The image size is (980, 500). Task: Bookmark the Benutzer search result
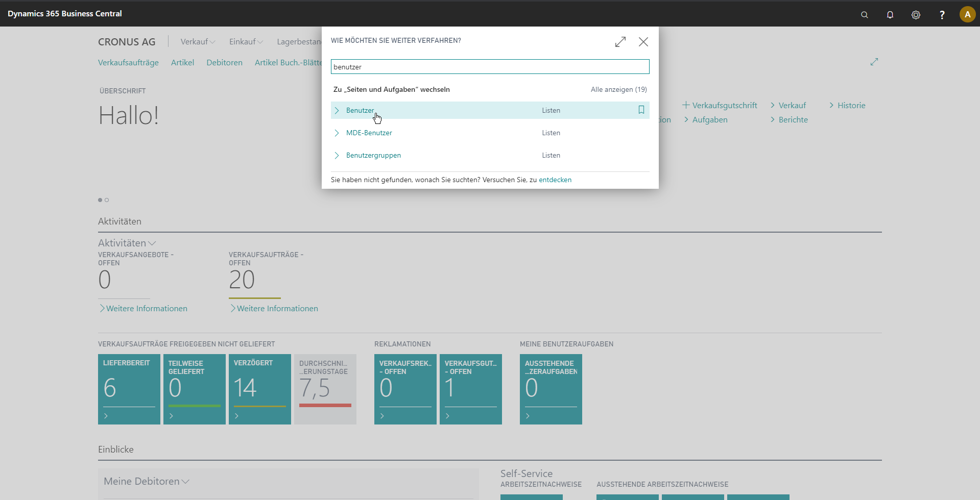click(x=641, y=110)
